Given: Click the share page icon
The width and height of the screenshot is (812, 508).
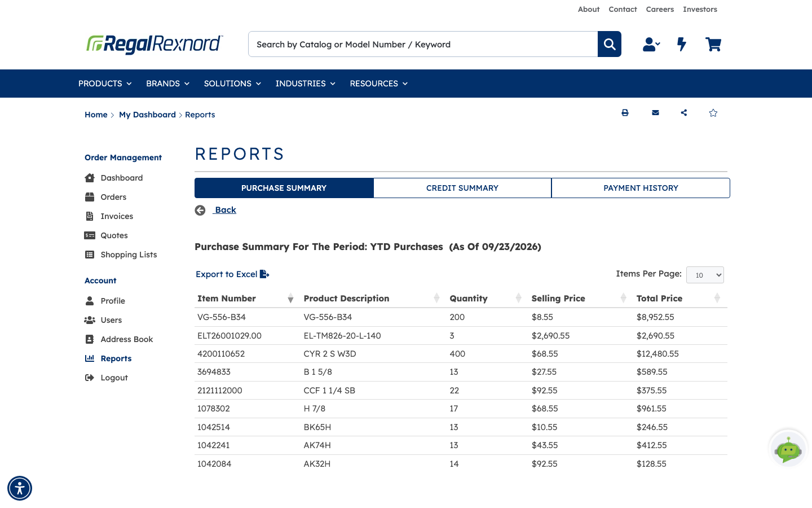Looking at the screenshot, I should coord(684,113).
